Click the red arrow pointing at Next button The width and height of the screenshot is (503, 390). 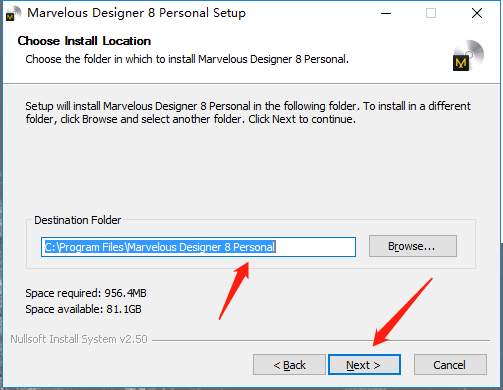402,312
